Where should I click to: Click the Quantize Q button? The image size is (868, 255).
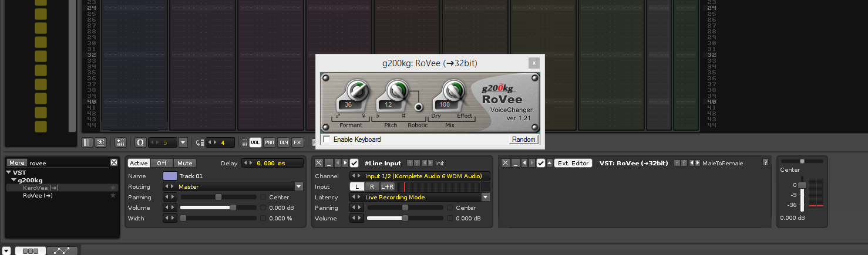(141, 142)
